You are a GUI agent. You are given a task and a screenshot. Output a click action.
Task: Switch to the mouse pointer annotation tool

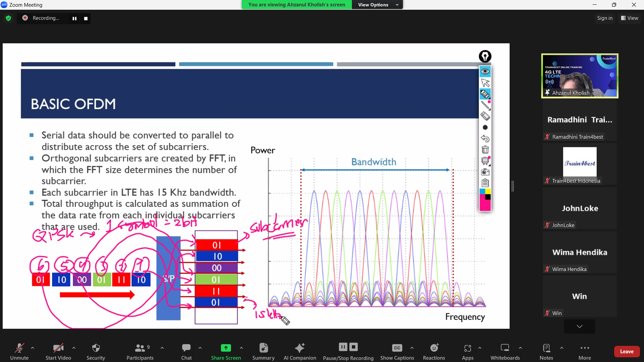[x=485, y=83]
